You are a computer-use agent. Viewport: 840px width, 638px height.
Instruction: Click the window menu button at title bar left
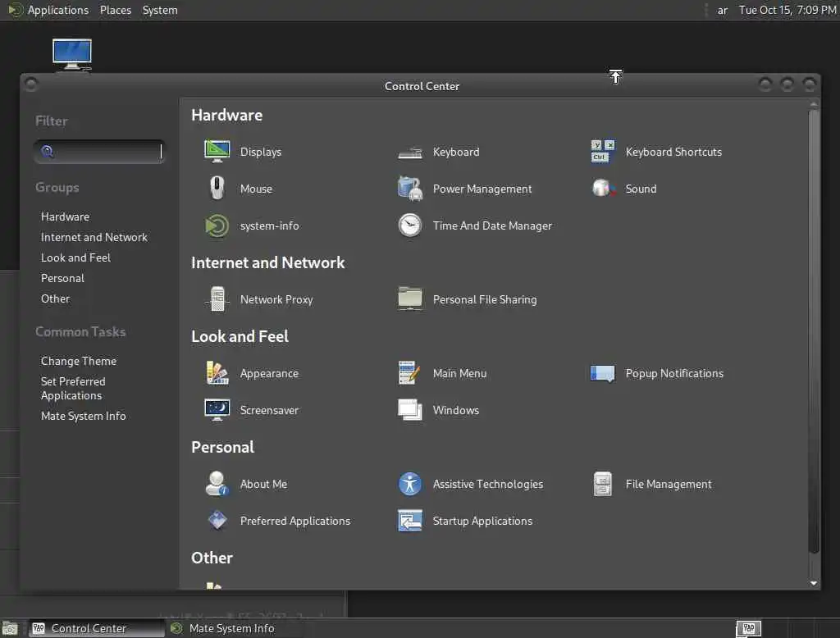[31, 84]
